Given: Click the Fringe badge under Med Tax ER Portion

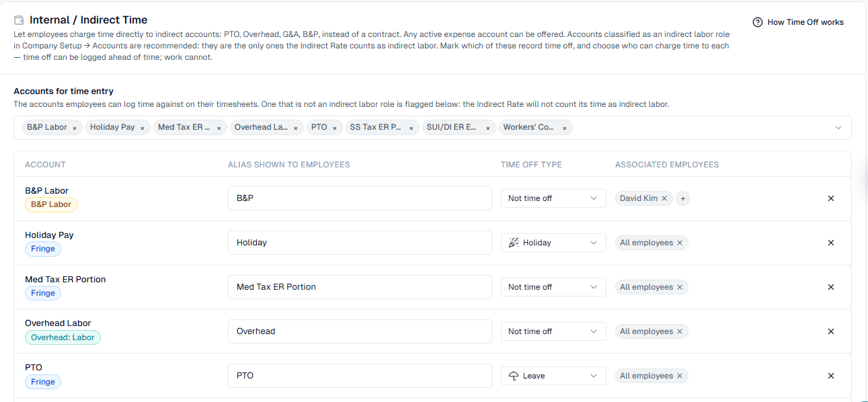Looking at the screenshot, I should click(43, 293).
